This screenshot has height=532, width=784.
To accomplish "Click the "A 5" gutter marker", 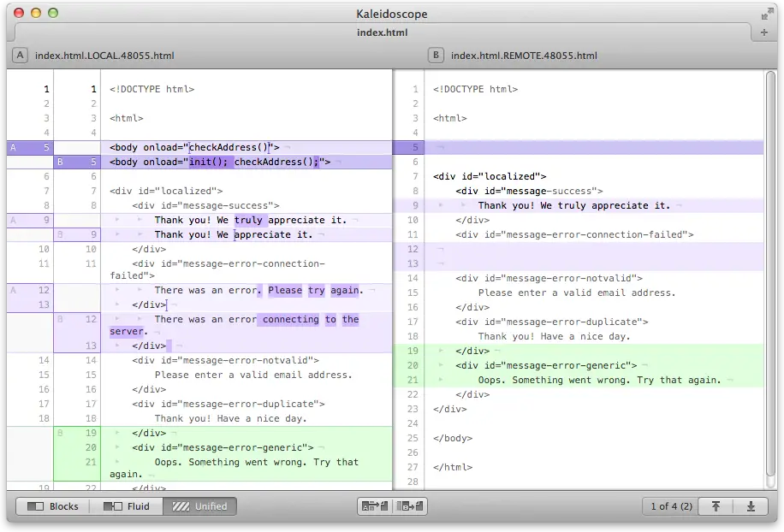I will (30, 147).
